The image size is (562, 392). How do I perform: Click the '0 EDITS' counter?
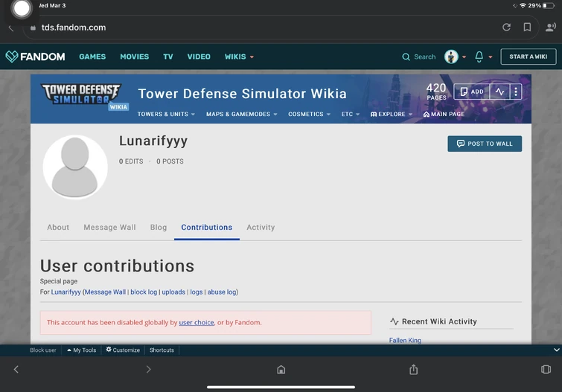coord(131,161)
